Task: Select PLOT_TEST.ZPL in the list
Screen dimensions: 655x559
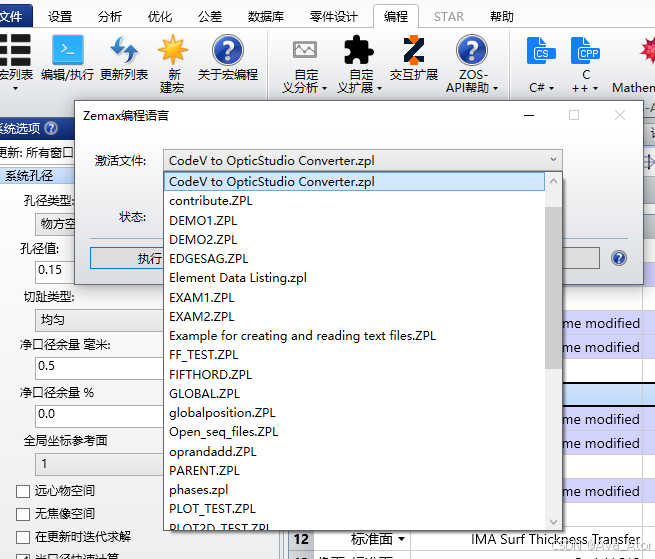Action: pyautogui.click(x=354, y=509)
